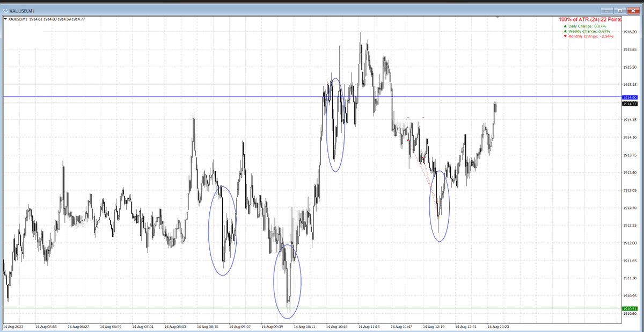Viewport: 644px width, 332px height.
Task: Click the 1913.05 price scale label
Action: [630, 190]
